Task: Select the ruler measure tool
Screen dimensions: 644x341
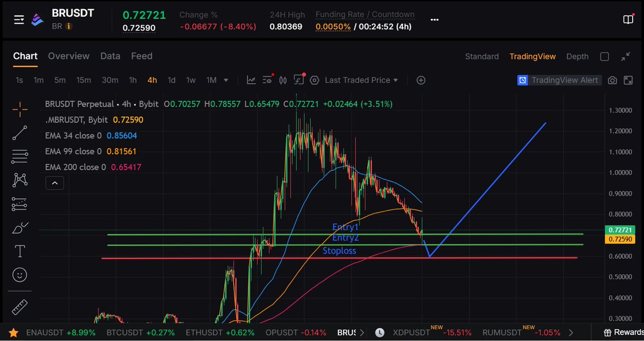Action: [20, 308]
